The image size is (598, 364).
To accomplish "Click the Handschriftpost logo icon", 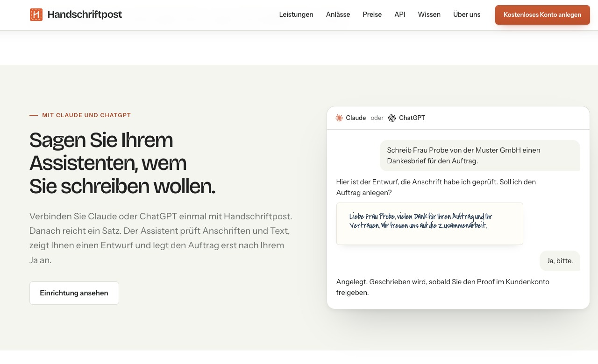I will coord(36,14).
